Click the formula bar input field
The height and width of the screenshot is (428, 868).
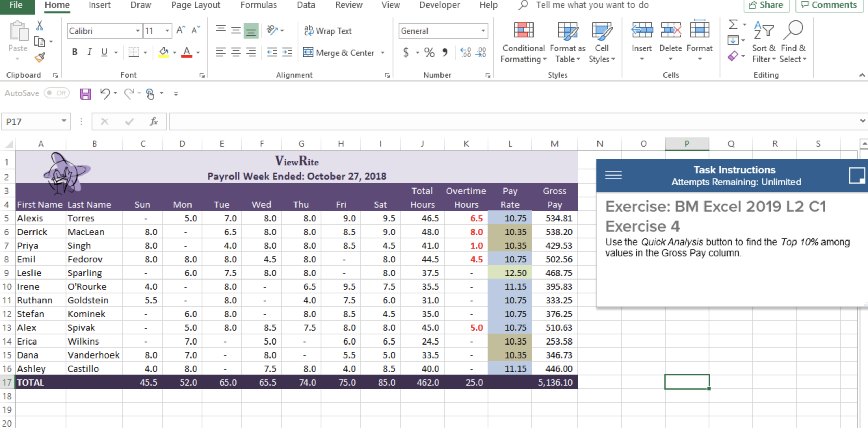pos(513,121)
